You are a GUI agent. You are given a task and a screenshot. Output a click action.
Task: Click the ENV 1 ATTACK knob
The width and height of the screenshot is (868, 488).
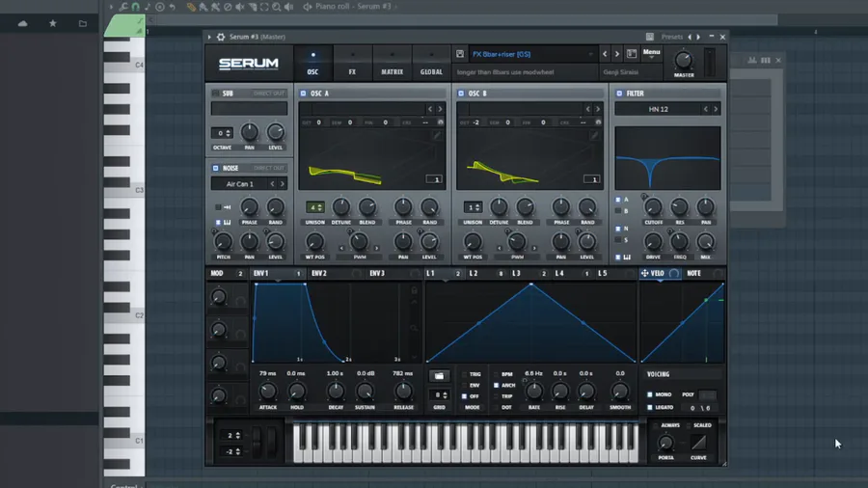(268, 392)
